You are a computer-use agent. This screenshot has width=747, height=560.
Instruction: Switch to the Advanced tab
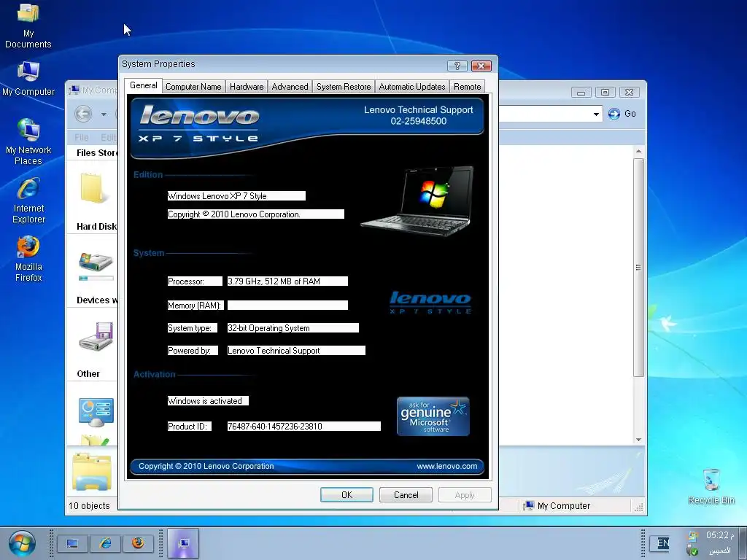click(x=290, y=87)
